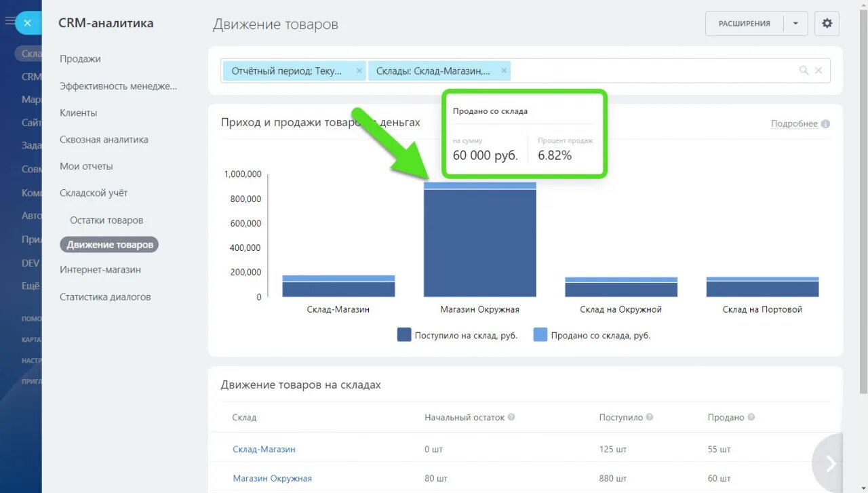868x493 pixels.
Task: Remove the Отчётный период filter chip
Action: (359, 71)
